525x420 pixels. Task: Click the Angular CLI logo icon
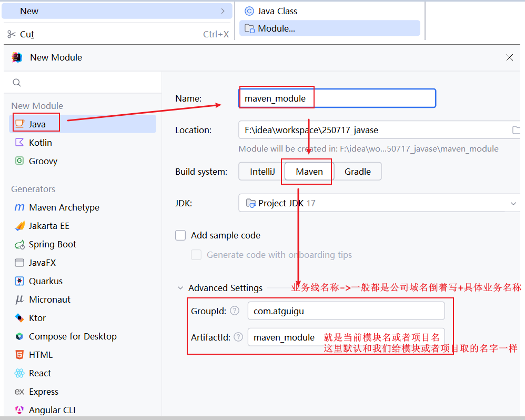19,410
